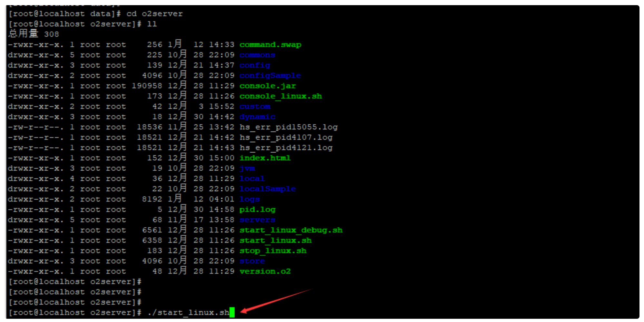The width and height of the screenshot is (644, 322).
Task: Click the 'cd o2server' command text
Action: tap(154, 14)
